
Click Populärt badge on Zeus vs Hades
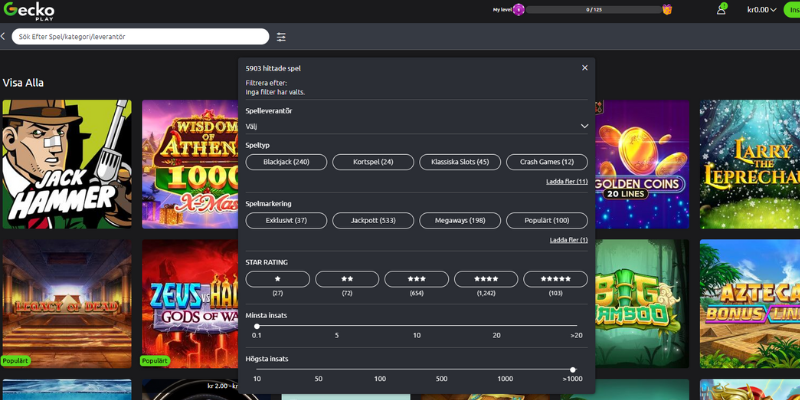tap(155, 361)
